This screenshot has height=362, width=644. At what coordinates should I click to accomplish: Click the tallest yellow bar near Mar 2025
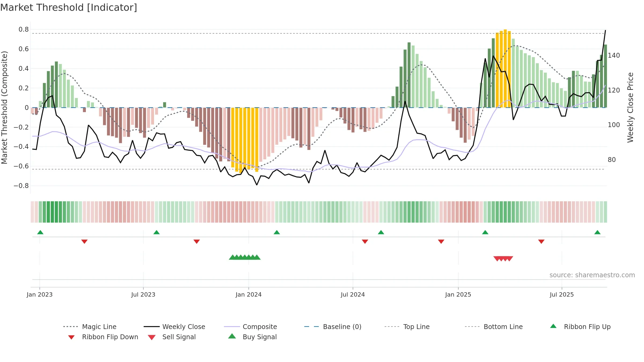coord(505,68)
